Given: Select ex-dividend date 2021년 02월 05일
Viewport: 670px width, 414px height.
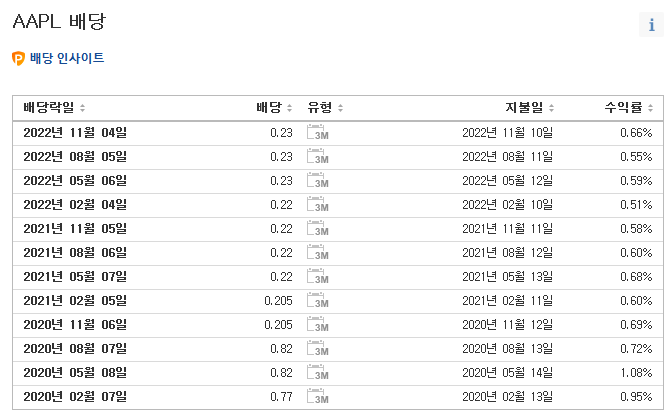Looking at the screenshot, I should [x=75, y=300].
